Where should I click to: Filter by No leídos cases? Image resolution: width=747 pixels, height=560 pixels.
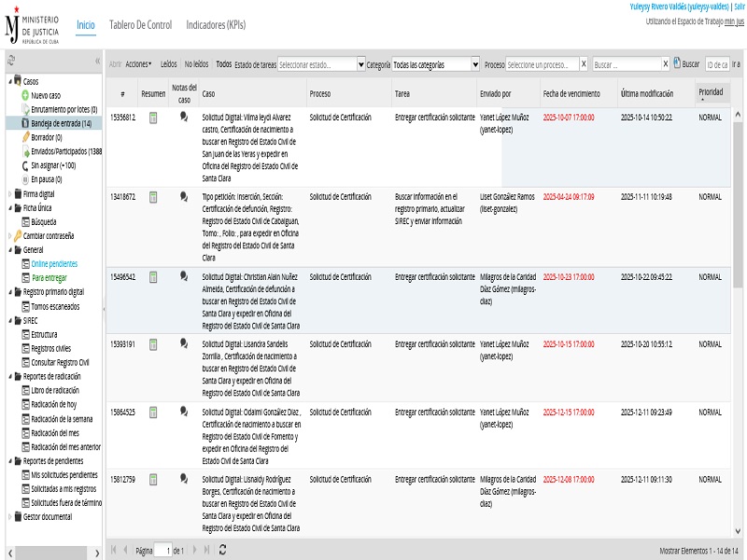click(x=196, y=64)
